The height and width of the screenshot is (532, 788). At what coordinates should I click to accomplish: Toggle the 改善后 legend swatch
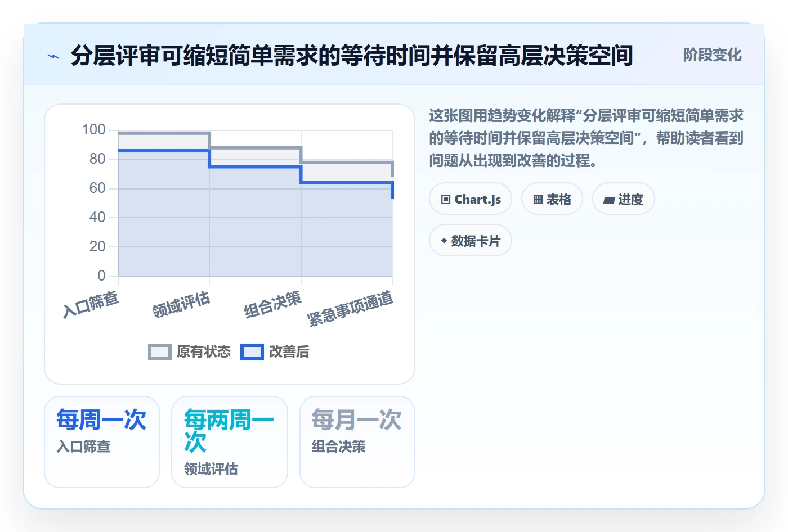[x=252, y=352]
